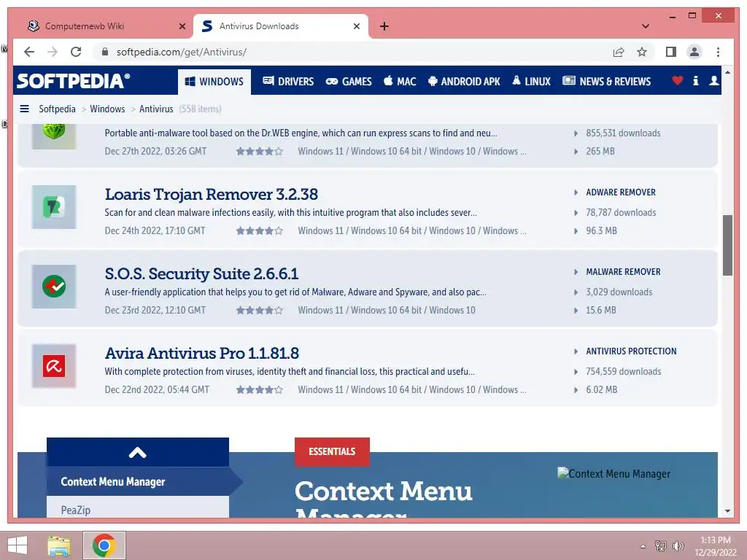The width and height of the screenshot is (747, 560).
Task: Click the S.O.S. Security Suite icon thumbnail
Action: (54, 287)
